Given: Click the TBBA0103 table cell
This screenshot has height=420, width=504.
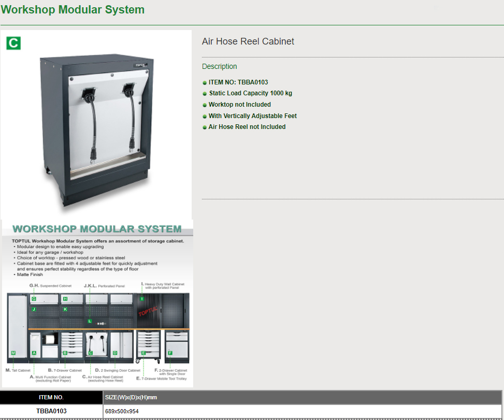Looking at the screenshot, I should pyautogui.click(x=51, y=411).
